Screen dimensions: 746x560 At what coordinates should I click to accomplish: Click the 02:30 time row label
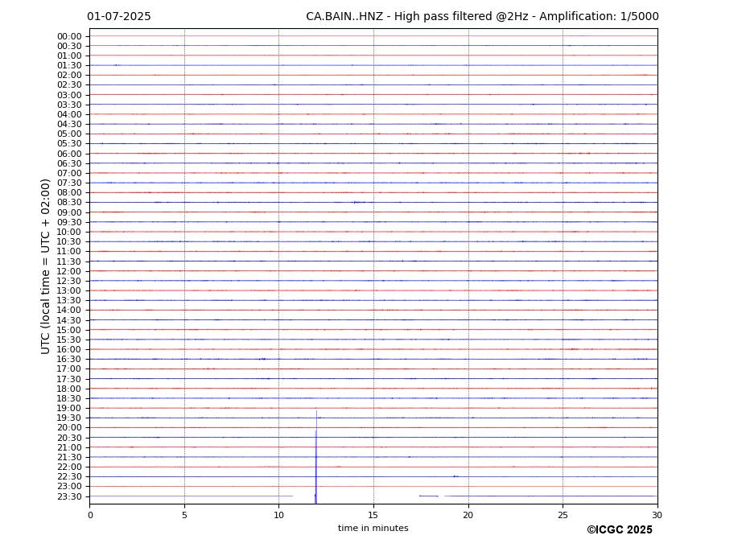(x=69, y=84)
